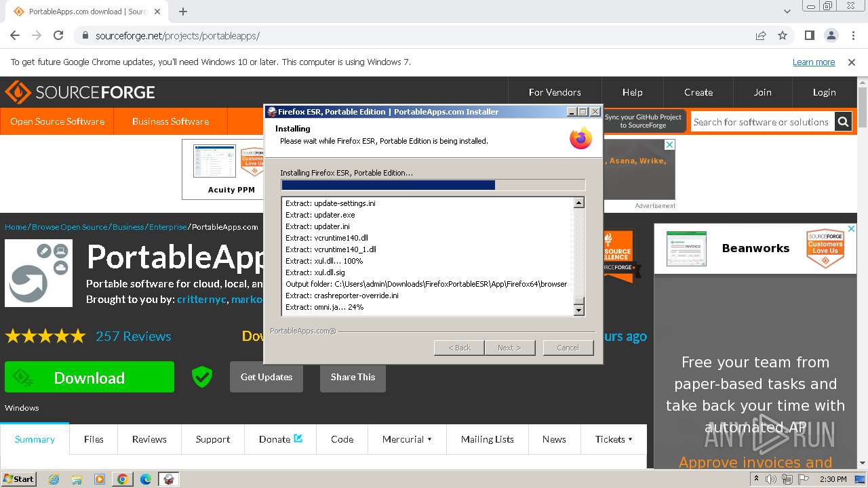Click the browser reload icon
Viewport: 868px width, 488px height.
(58, 35)
